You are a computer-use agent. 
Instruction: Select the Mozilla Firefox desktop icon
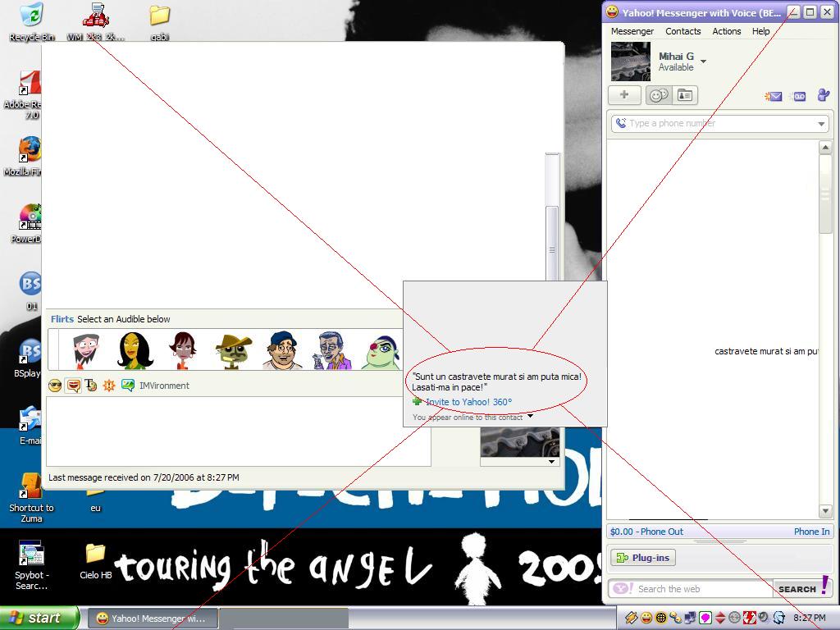[24, 157]
